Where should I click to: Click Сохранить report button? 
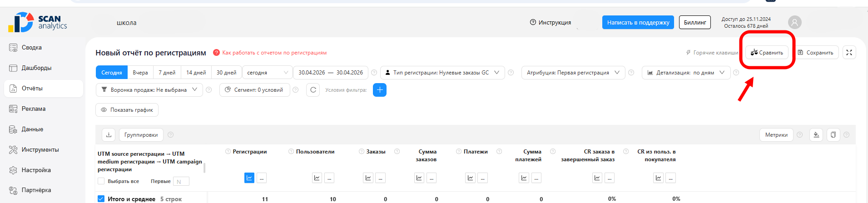[816, 53]
